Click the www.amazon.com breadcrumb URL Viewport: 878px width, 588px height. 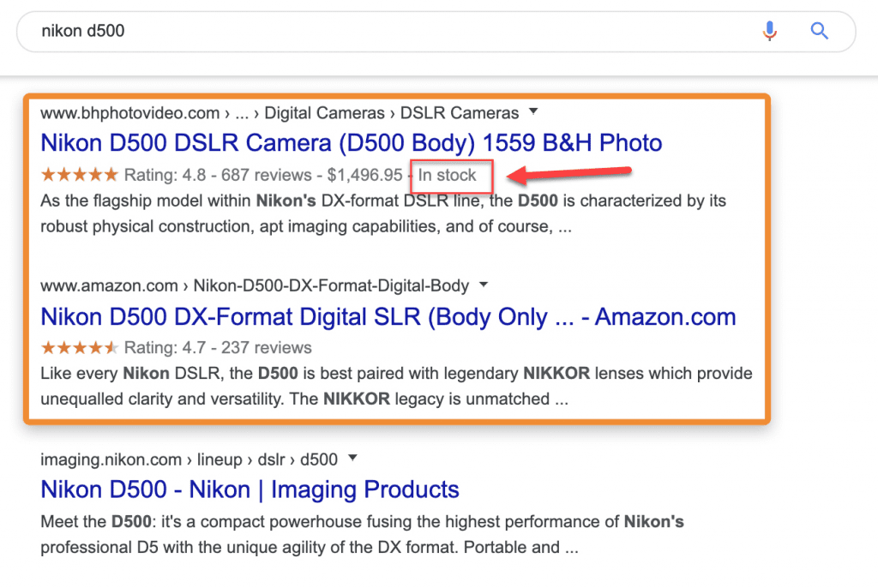(x=255, y=285)
